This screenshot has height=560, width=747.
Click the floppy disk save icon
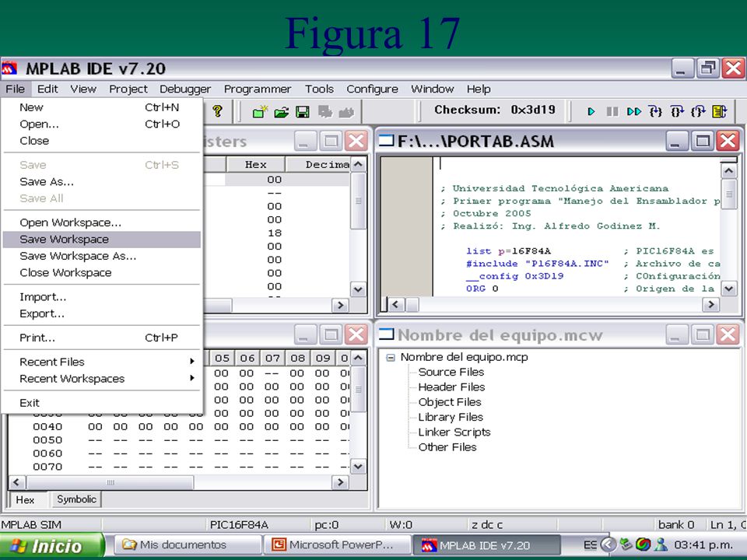click(303, 112)
